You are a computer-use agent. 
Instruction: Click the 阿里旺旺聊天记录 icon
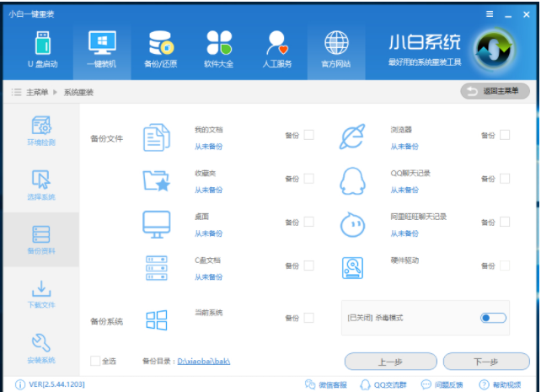(x=352, y=224)
